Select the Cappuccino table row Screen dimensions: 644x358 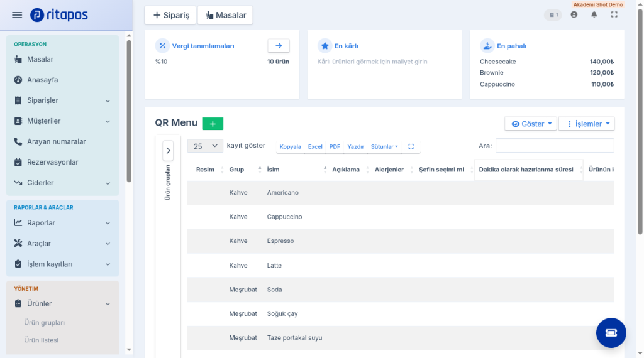coord(401,217)
